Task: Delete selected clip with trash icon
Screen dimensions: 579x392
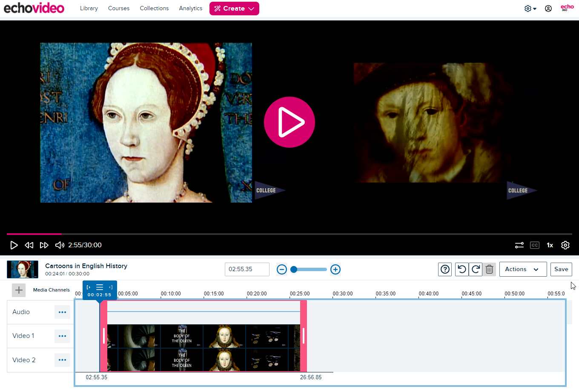Action: click(x=489, y=269)
